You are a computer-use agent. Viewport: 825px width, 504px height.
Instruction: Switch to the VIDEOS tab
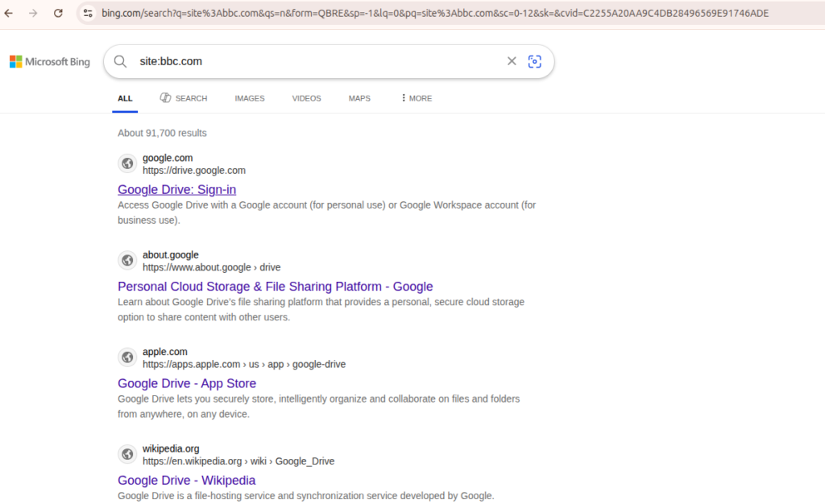pos(306,97)
